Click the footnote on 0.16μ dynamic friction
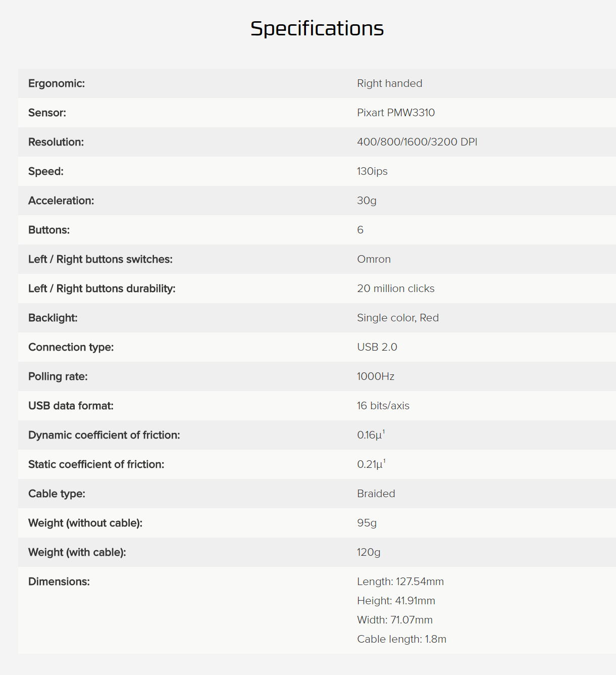The height and width of the screenshot is (675, 616). coord(384,431)
